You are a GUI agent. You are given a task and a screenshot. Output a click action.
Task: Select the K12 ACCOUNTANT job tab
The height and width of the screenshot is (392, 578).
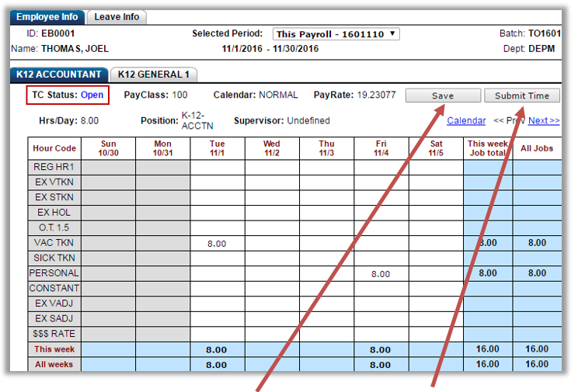(59, 75)
